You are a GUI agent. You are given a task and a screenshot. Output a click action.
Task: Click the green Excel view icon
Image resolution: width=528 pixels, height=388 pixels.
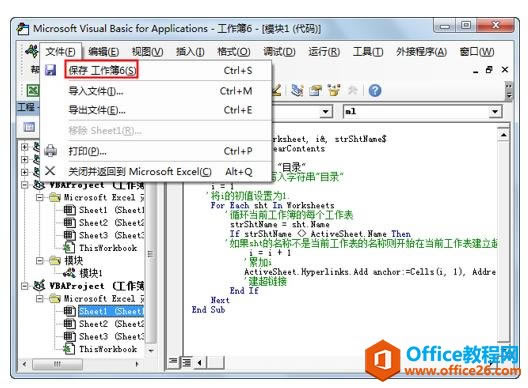click(x=33, y=91)
